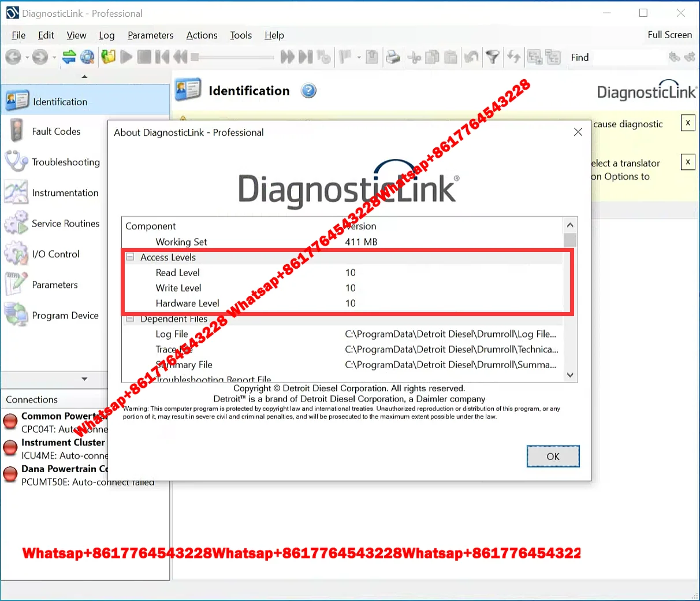Click the find previous icon

click(674, 57)
